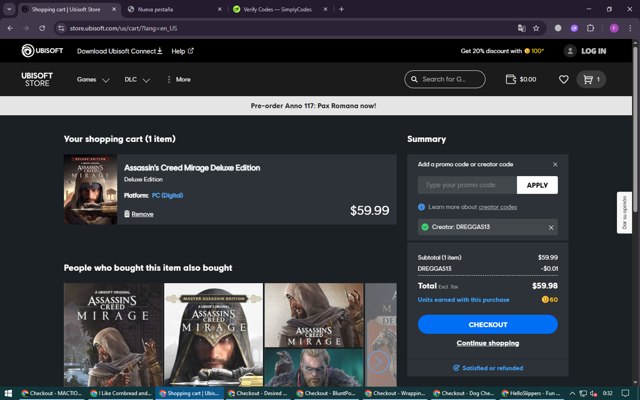Expand the Games dropdown menu
Image resolution: width=640 pixels, height=400 pixels.
[x=93, y=80]
